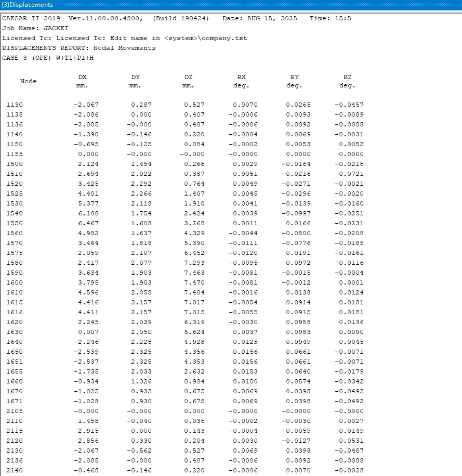This screenshot has height=476, width=462.
Task: Click DZ value 7.463 for node 1590
Action: [194, 273]
